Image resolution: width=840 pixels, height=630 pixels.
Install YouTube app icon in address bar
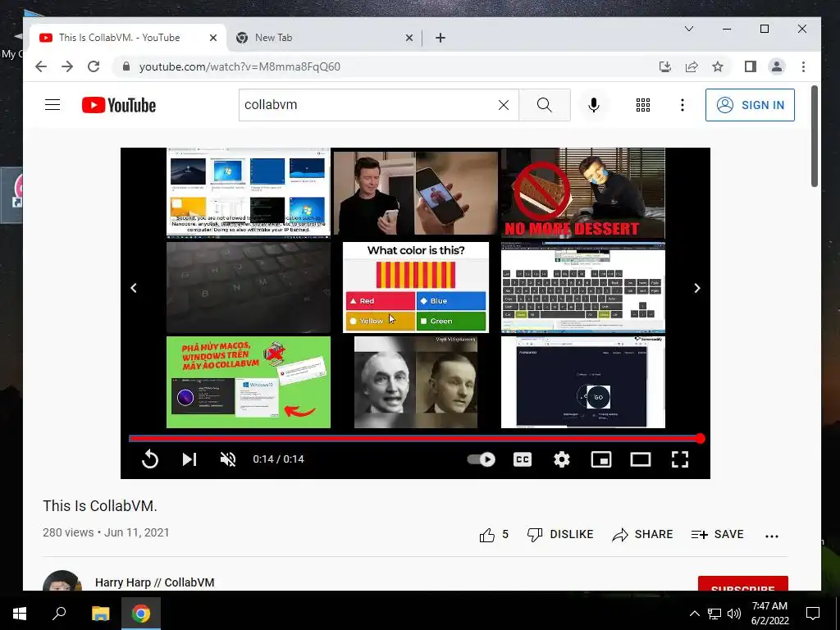(664, 66)
